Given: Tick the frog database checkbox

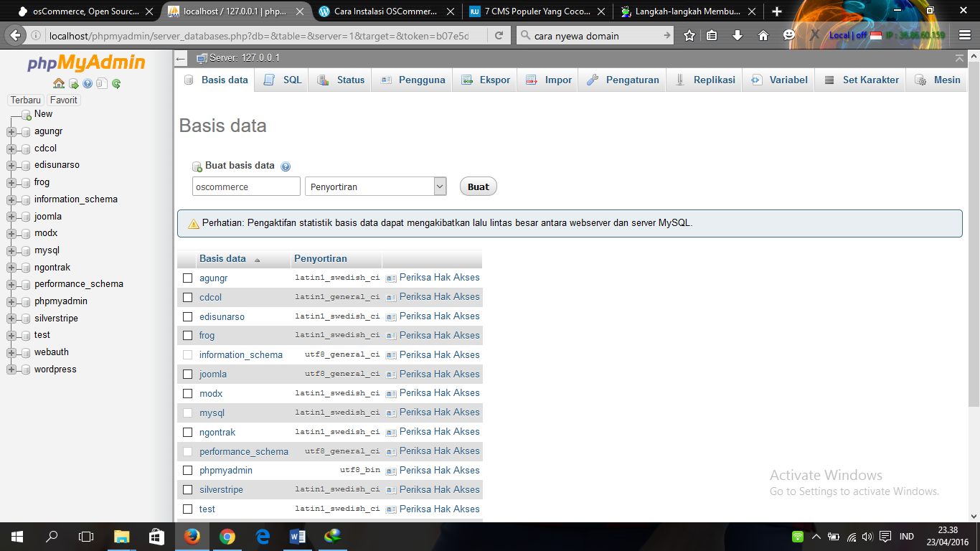Looking at the screenshot, I should click(188, 336).
